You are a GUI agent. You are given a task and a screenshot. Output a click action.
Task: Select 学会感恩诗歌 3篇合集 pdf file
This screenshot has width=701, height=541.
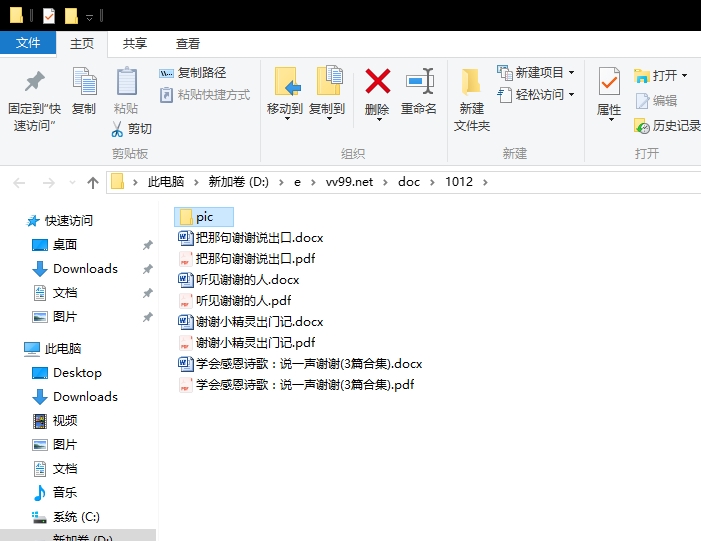tap(296, 385)
